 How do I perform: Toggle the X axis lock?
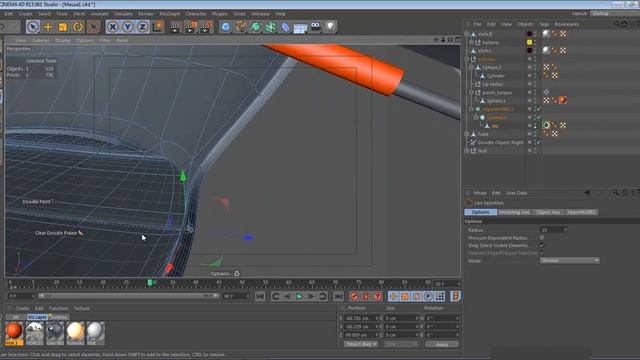(113, 27)
